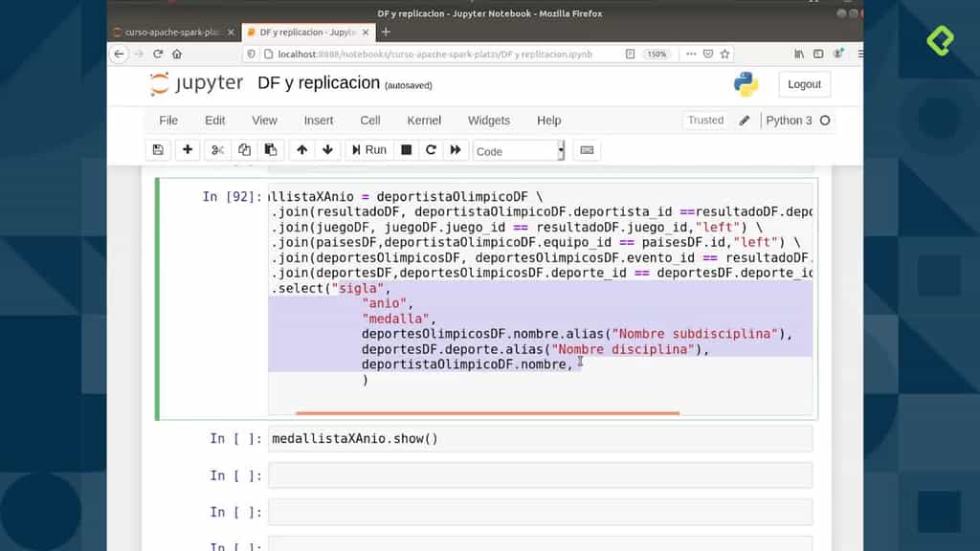Viewport: 980px width, 551px height.
Task: Click the Trusted notebook indicator
Action: (x=705, y=120)
